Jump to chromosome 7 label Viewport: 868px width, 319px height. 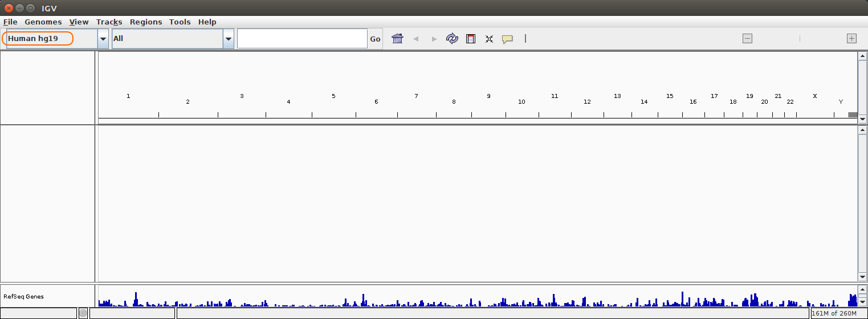click(x=416, y=96)
